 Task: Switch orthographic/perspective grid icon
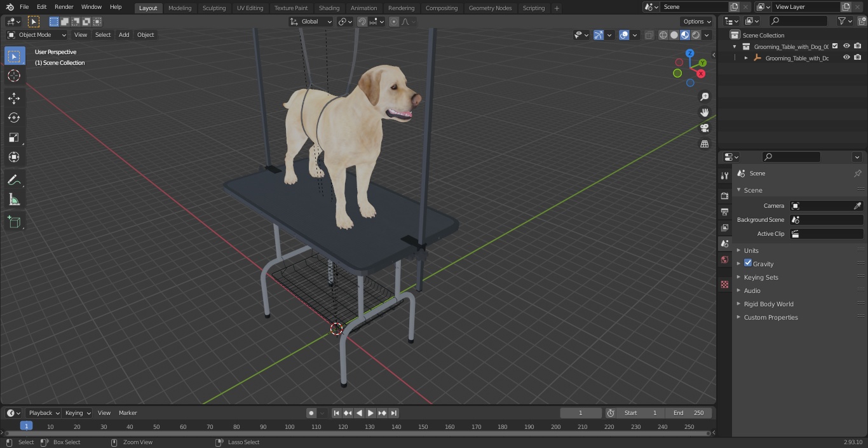pos(704,144)
